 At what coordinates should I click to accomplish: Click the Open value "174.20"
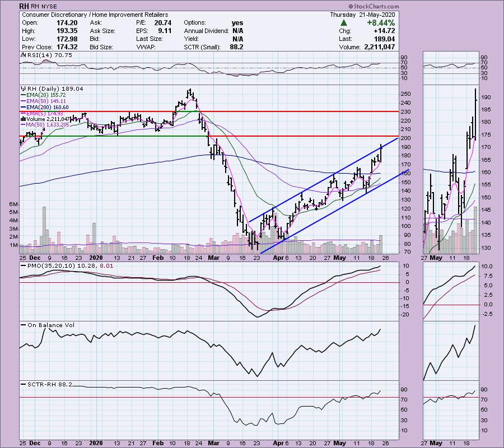click(x=67, y=23)
